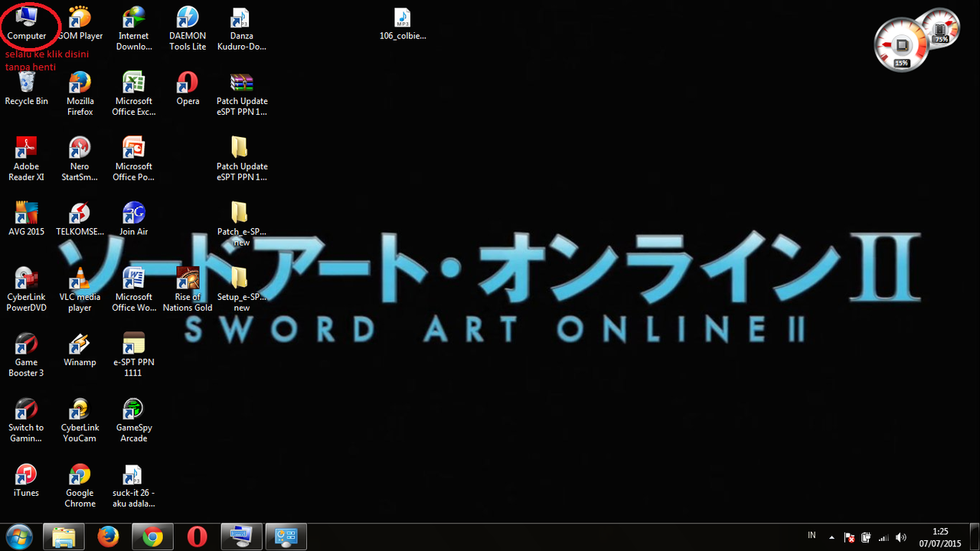Launch DAEMON Tools Lite
The width and height of the screenshot is (980, 551).
[188, 28]
